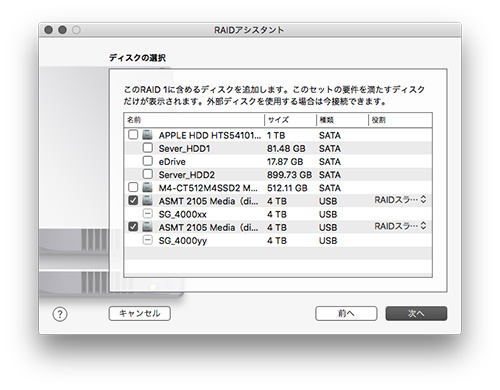Enable the eDrive volume checkbox

tap(148, 161)
